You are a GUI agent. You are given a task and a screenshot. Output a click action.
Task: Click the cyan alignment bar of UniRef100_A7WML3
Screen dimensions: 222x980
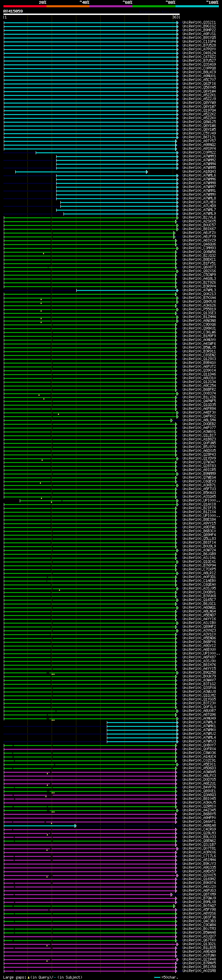click(127, 290)
